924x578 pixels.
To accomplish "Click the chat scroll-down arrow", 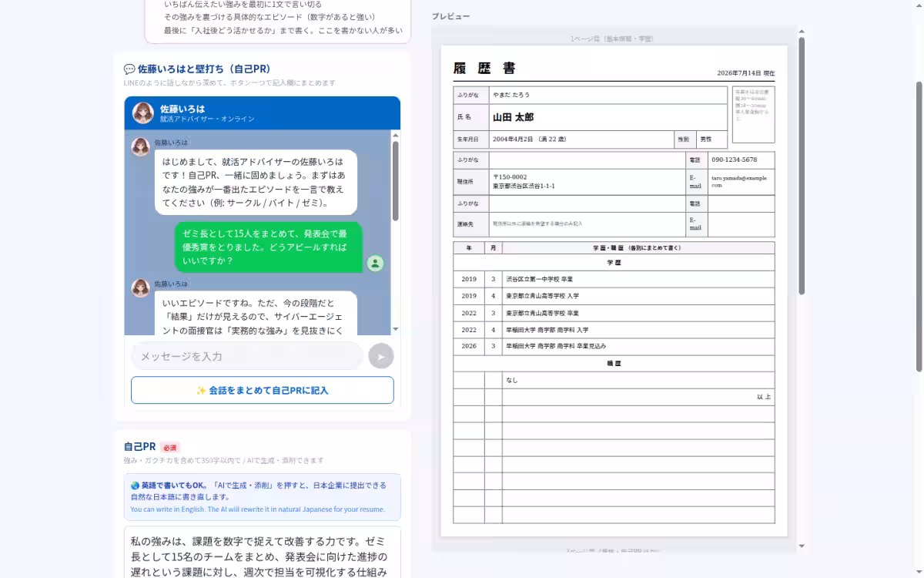I will (396, 329).
